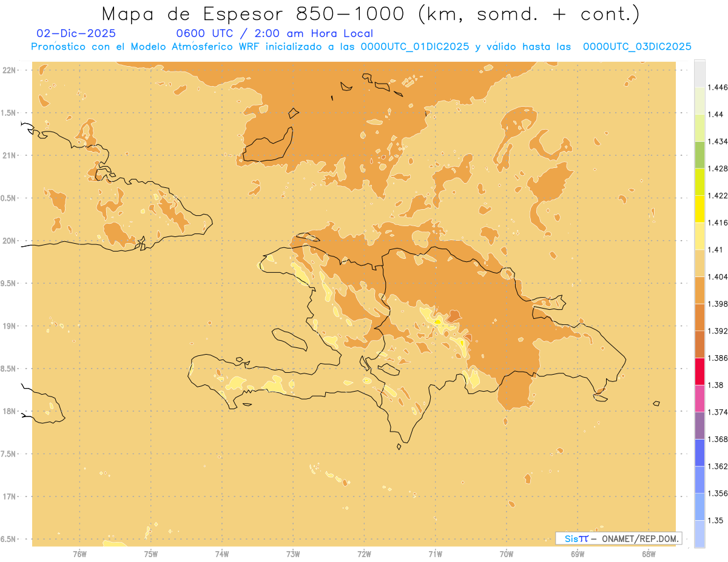The height and width of the screenshot is (562, 728).
Task: Click the '68W' longitude label
Action: click(x=649, y=554)
